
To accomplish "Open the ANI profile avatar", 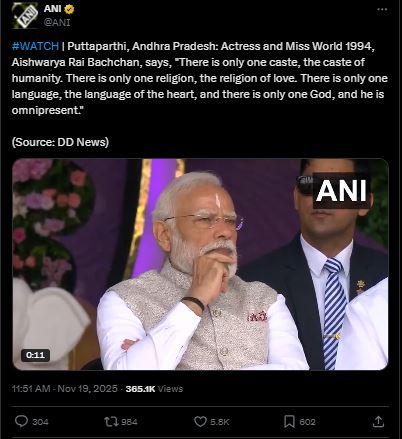I will coord(25,15).
